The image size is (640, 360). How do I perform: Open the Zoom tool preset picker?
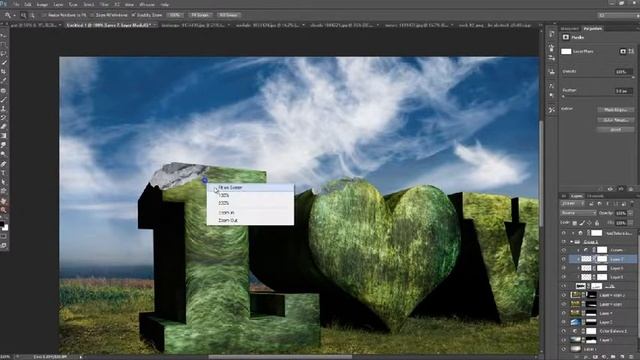coord(9,15)
